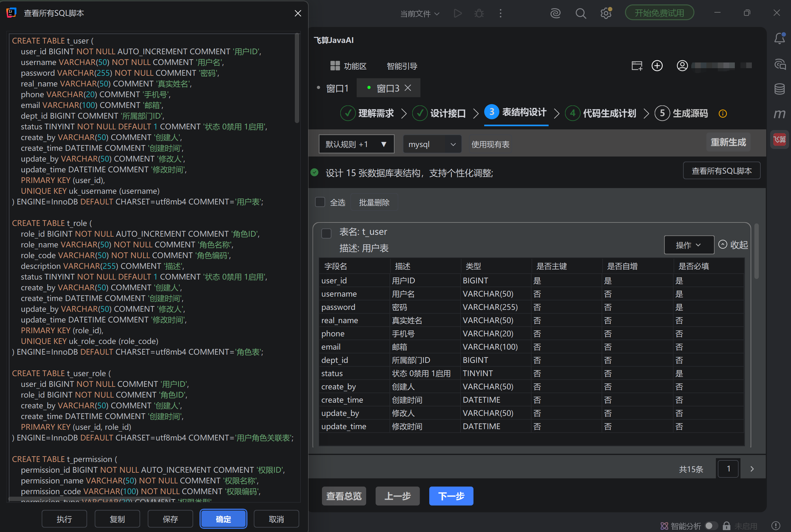Click the 使用现有表 button
The width and height of the screenshot is (791, 532).
(490, 144)
